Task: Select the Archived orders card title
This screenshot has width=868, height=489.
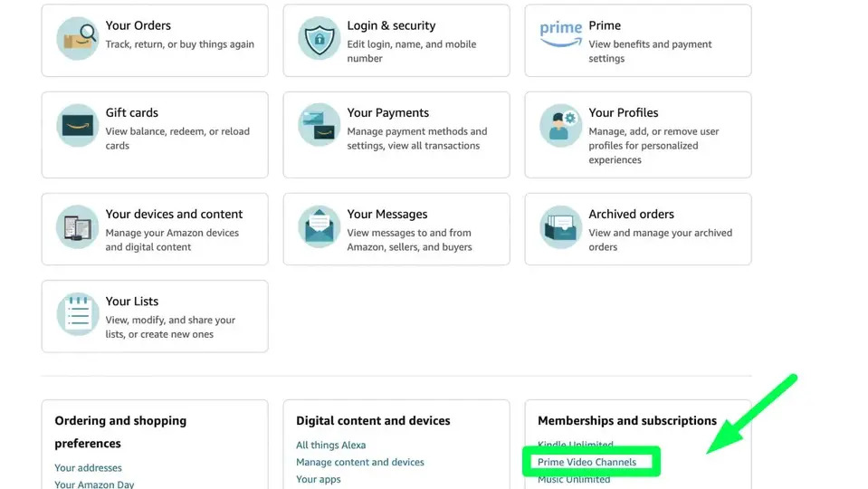Action: click(631, 215)
